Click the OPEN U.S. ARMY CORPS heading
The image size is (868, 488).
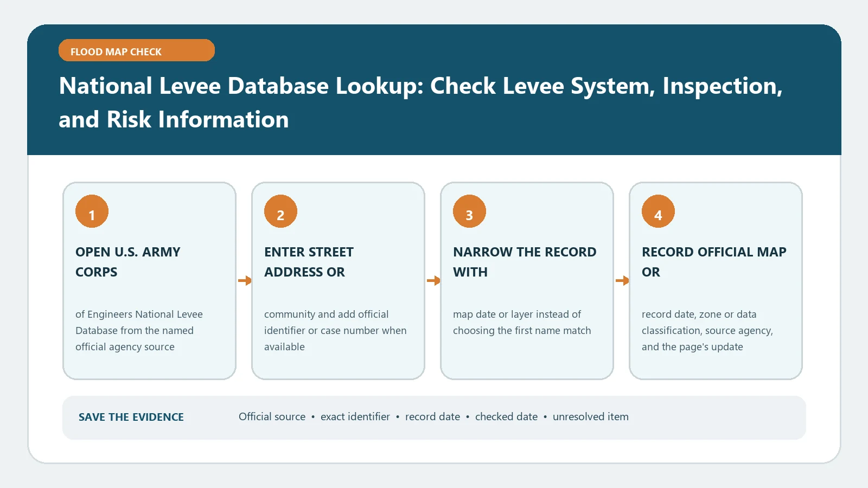pos(128,262)
